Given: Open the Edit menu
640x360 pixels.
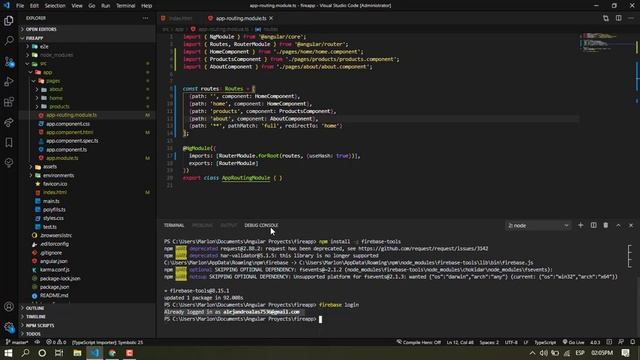Looking at the screenshot, I should 34,6.
